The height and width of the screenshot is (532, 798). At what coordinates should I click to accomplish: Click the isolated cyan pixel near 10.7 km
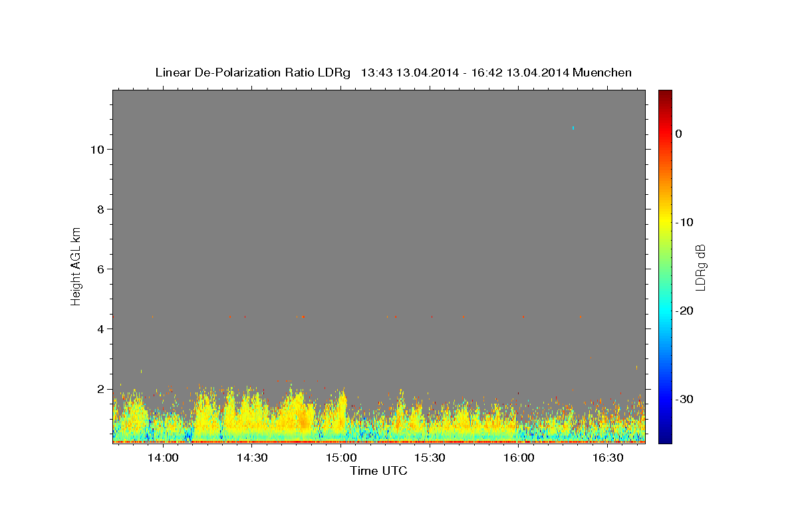(573, 127)
